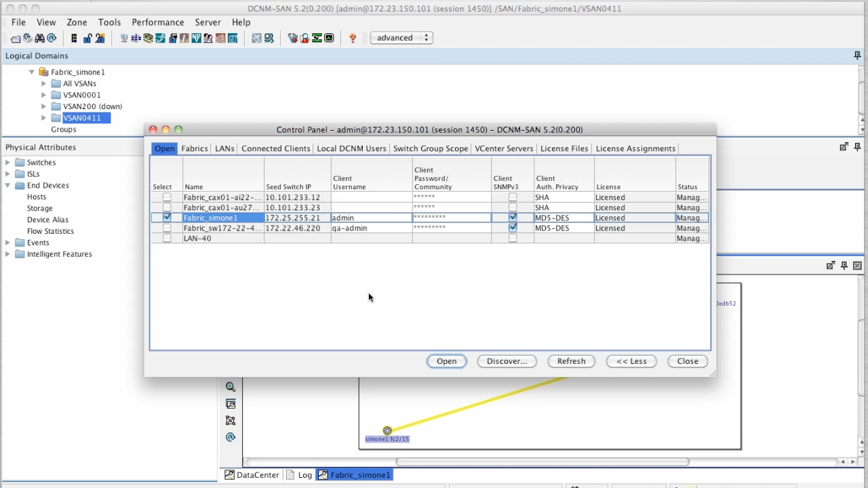The width and height of the screenshot is (868, 488).
Task: Click the << Less button
Action: click(631, 361)
